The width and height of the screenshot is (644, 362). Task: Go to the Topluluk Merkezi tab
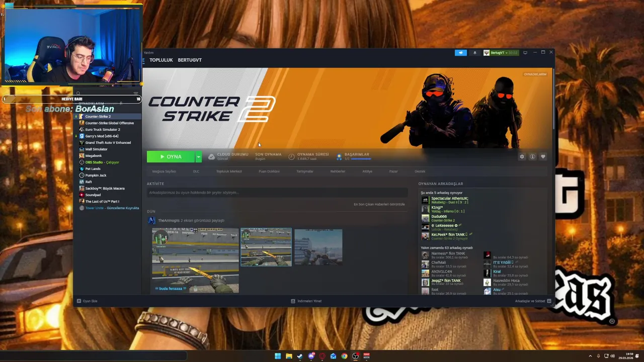pos(229,171)
